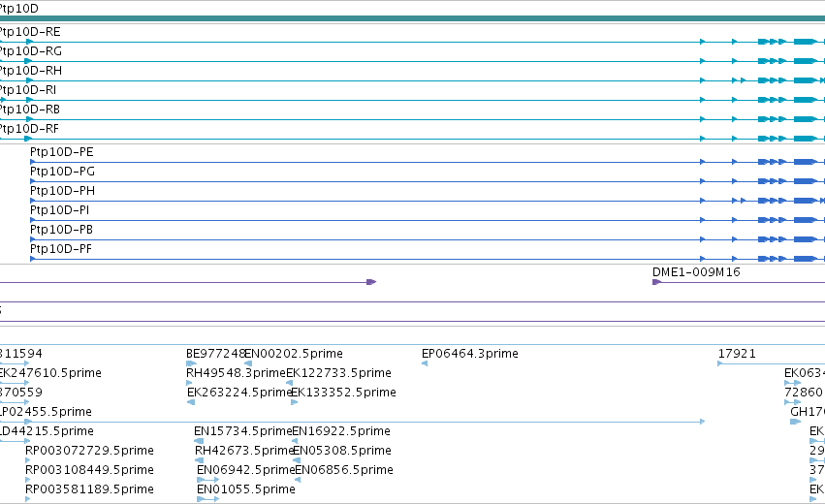Select the EK122733.5prime EST label
The height and width of the screenshot is (504, 825).
[x=339, y=373]
